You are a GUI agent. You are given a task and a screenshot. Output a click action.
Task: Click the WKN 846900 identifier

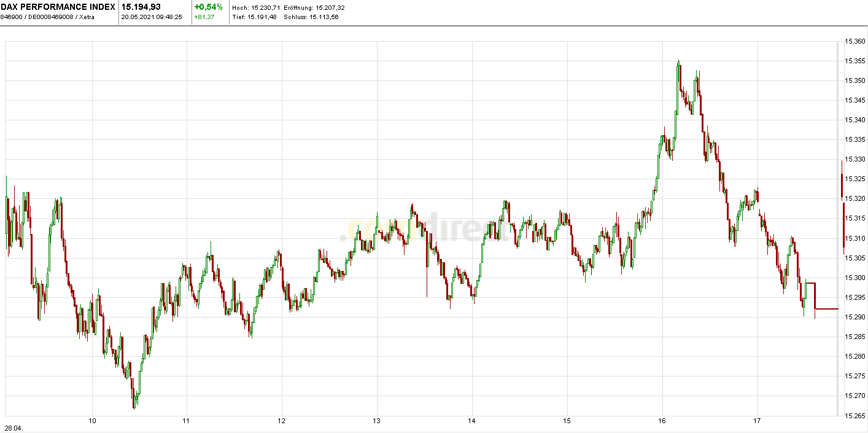point(12,17)
